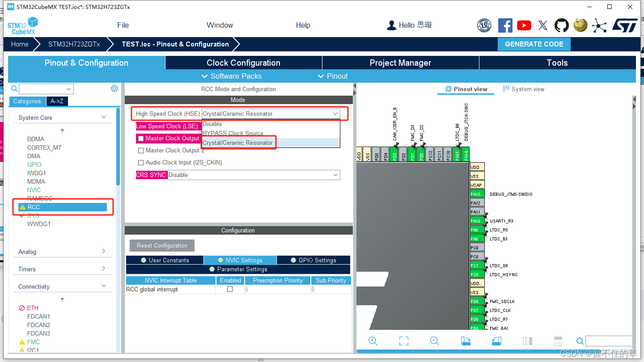
Task: Click the STM32CubeMX logo
Action: tap(22, 26)
